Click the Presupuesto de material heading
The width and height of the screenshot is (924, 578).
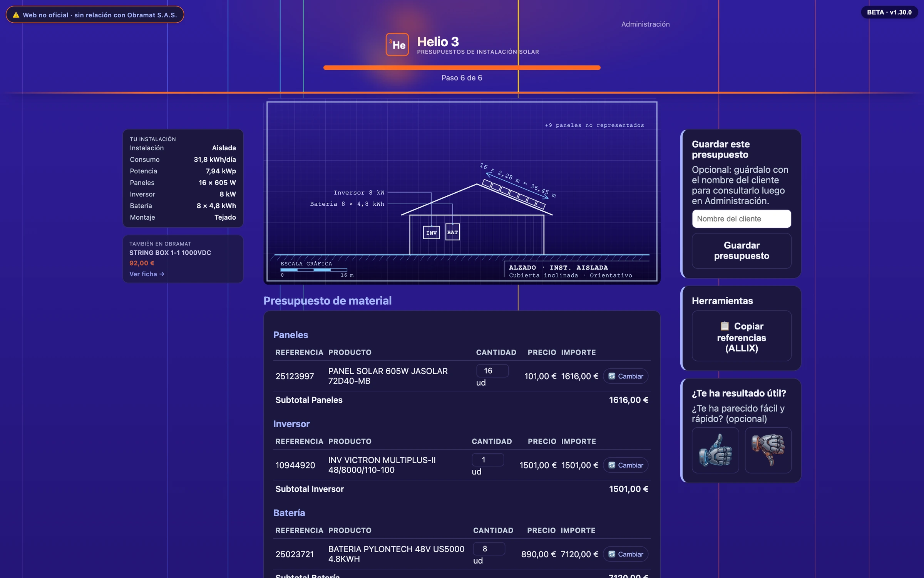coord(328,301)
